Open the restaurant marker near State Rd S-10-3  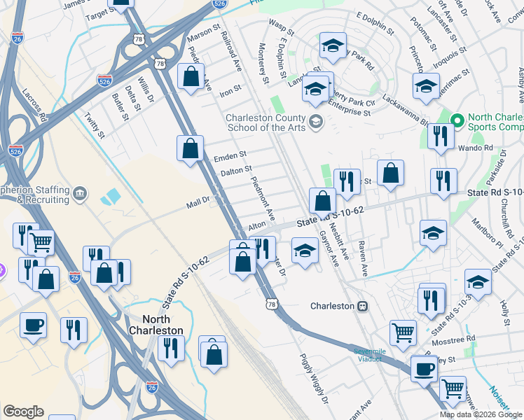(432, 301)
